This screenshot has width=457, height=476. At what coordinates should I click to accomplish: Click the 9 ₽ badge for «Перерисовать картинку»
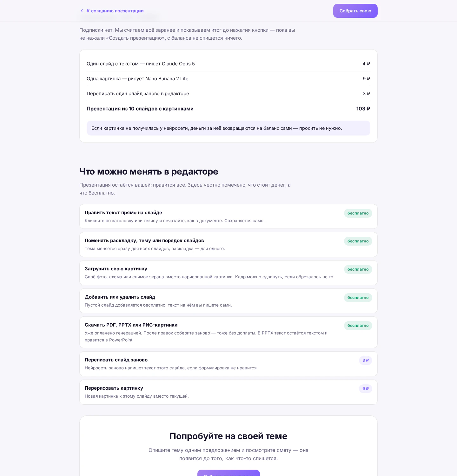tap(366, 389)
